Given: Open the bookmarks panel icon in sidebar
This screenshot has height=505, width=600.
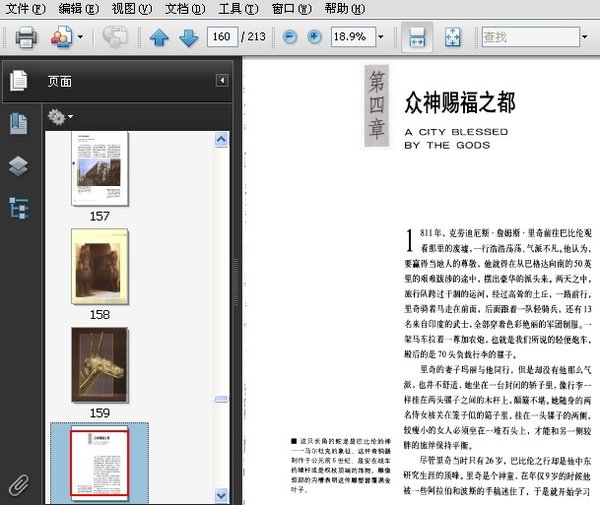Looking at the screenshot, I should pyautogui.click(x=18, y=124).
